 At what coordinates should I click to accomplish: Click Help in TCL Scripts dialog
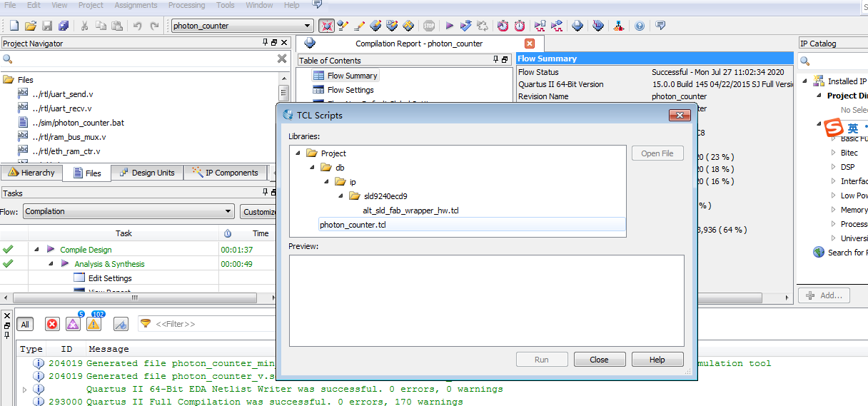[657, 360]
